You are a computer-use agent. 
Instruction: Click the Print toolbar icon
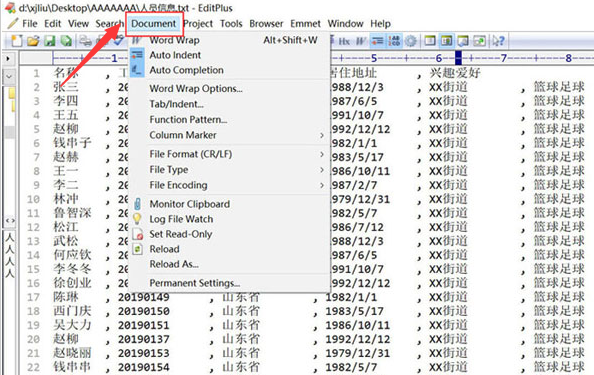click(x=86, y=41)
